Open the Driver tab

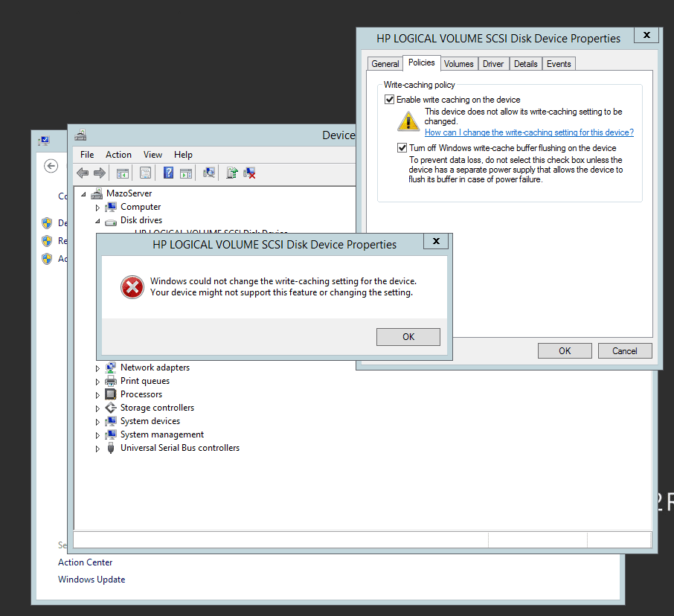tap(493, 64)
